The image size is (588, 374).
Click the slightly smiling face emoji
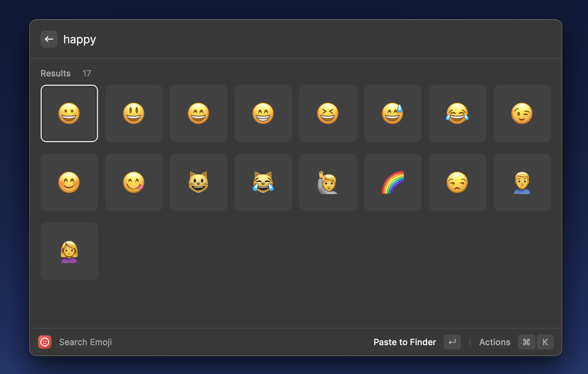click(x=69, y=182)
